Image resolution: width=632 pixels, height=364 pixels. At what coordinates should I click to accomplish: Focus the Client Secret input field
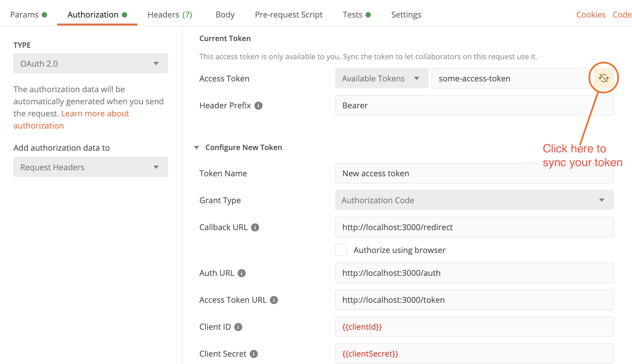[x=474, y=354]
